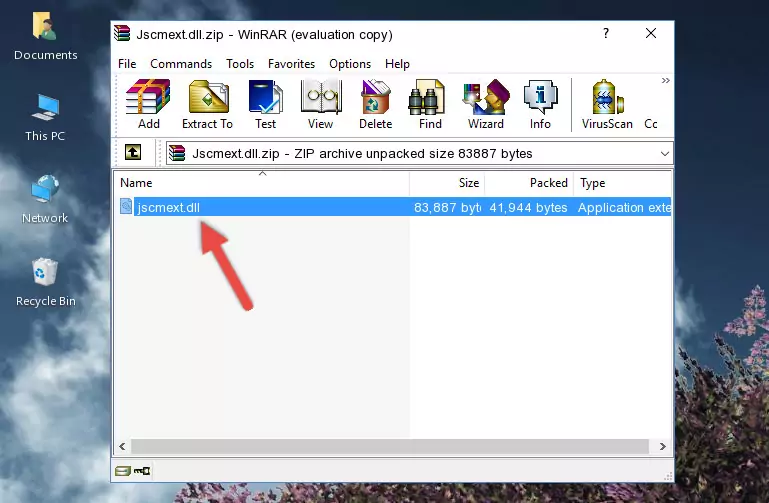Sort by Name column header
The image size is (769, 503).
click(x=262, y=183)
